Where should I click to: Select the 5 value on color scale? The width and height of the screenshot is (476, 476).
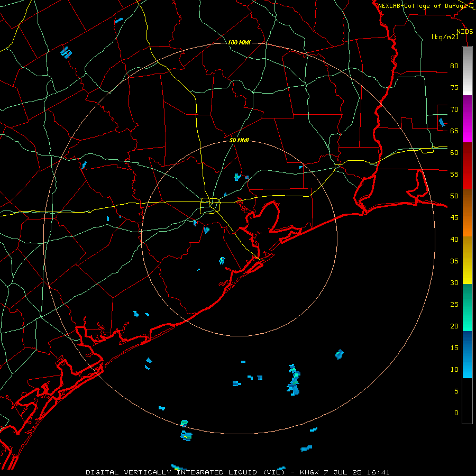pyautogui.click(x=456, y=391)
